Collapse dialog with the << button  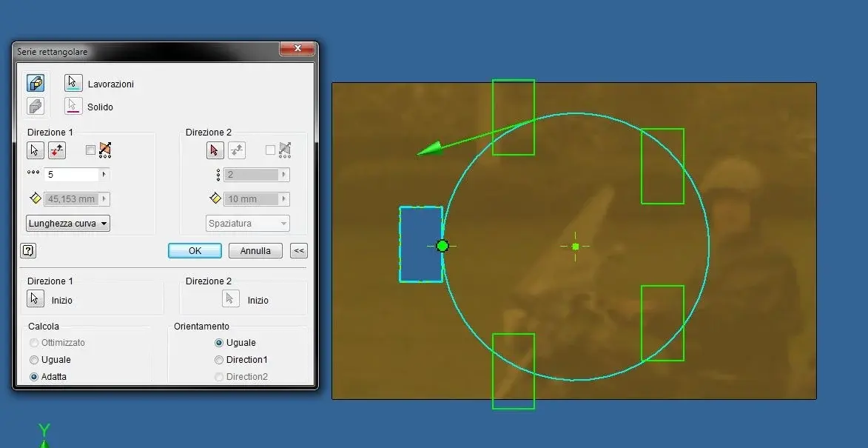[299, 251]
